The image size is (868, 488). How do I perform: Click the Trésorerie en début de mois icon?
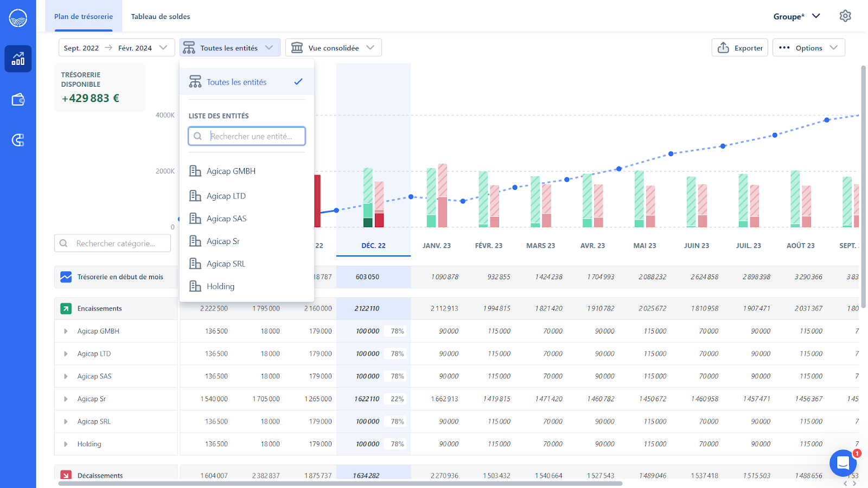[x=66, y=277]
